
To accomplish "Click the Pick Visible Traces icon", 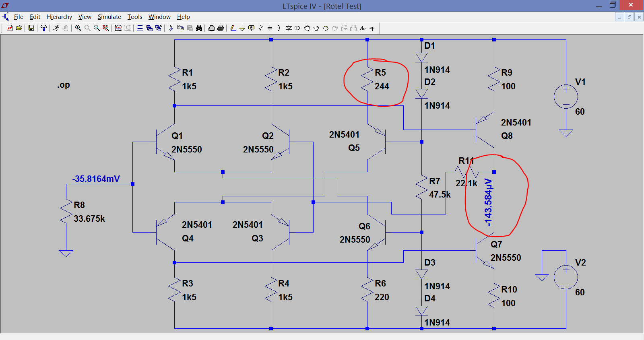I will [118, 28].
